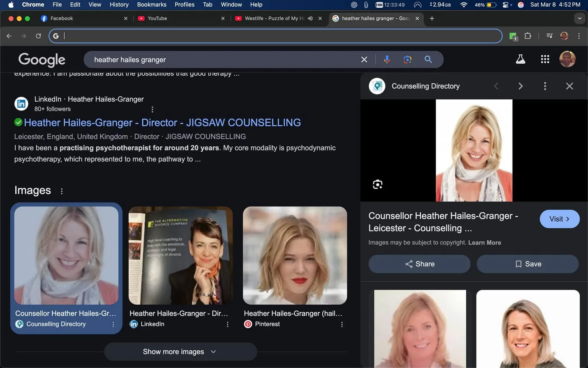Viewport: 588px width, 368px height.
Task: Click the browser extensions puzzle icon
Action: tap(527, 36)
